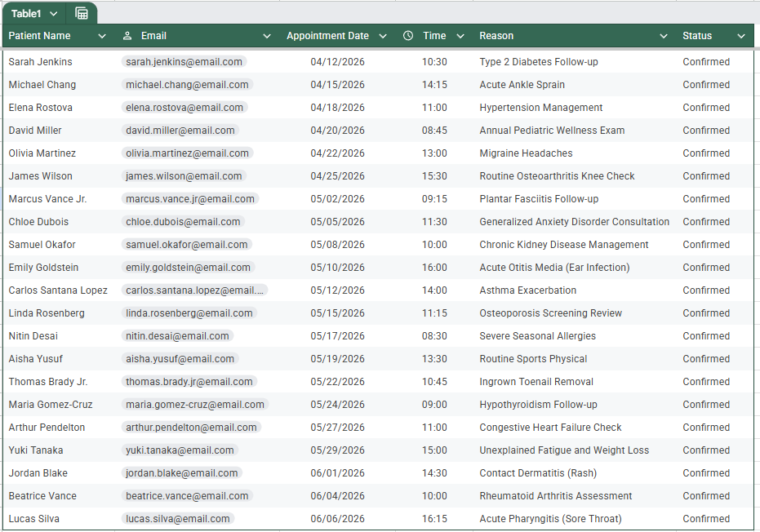The width and height of the screenshot is (760, 532).
Task: Click the clock icon in Time header
Action: coord(408,35)
